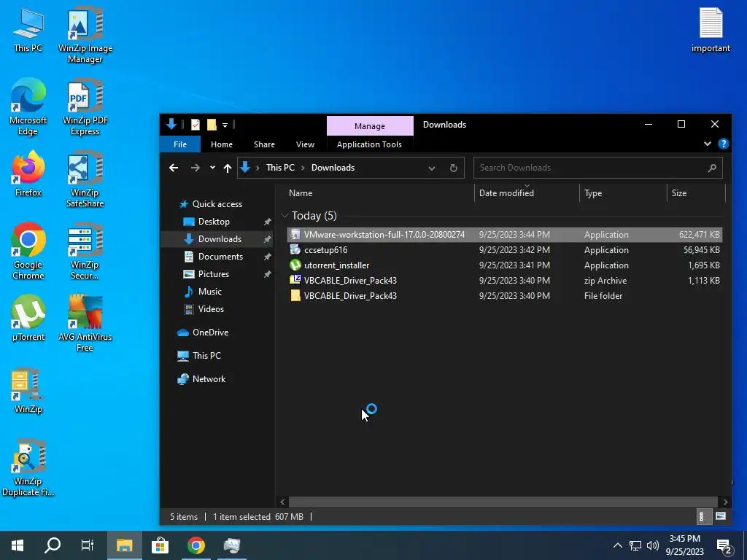
Task: Select the WinZip desktop icon
Action: [28, 391]
